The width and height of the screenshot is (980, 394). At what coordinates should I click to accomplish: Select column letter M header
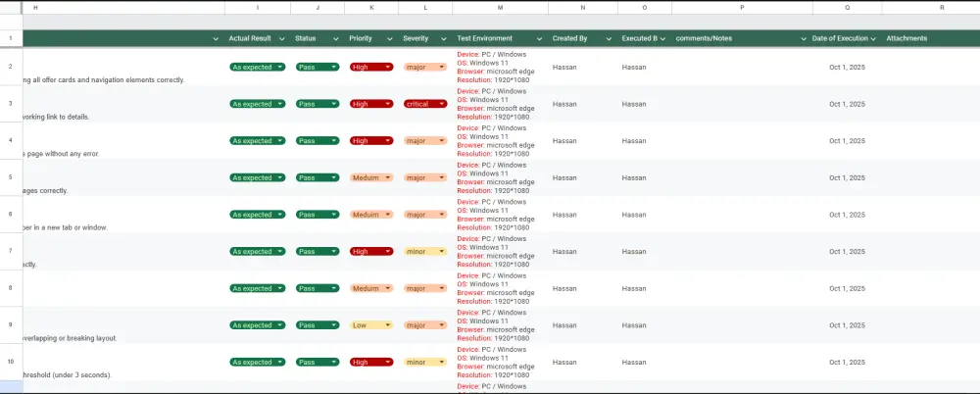(x=501, y=8)
